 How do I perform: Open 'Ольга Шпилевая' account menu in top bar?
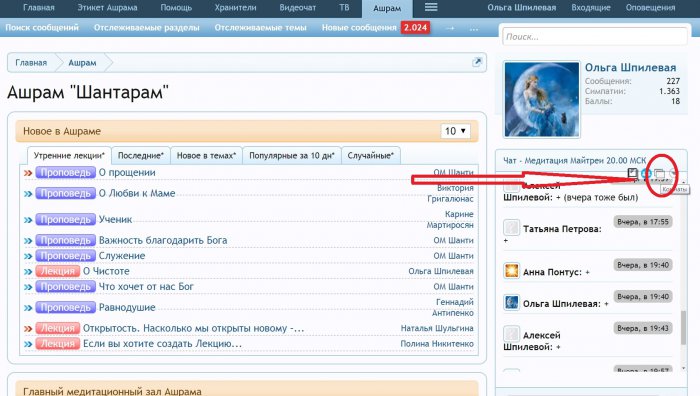(522, 8)
